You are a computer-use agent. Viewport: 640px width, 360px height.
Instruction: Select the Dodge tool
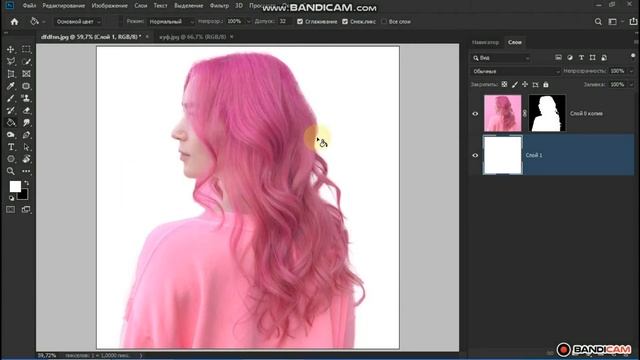(11, 135)
